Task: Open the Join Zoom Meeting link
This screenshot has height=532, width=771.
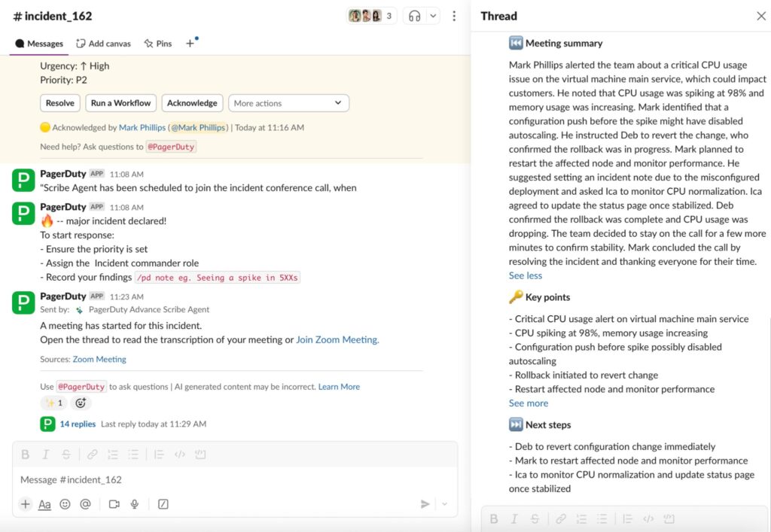Action: coord(337,339)
